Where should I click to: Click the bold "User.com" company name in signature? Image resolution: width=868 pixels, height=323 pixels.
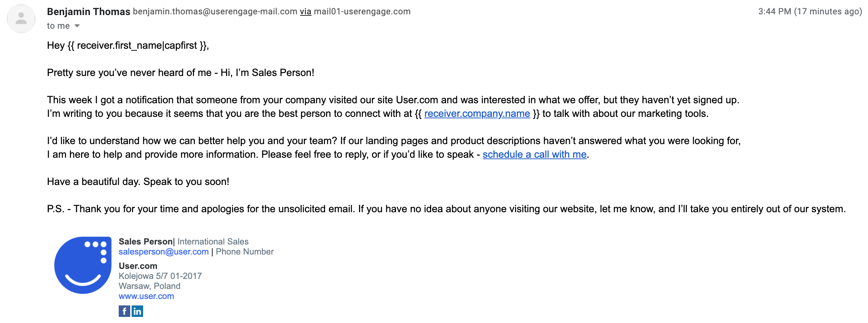click(x=138, y=266)
